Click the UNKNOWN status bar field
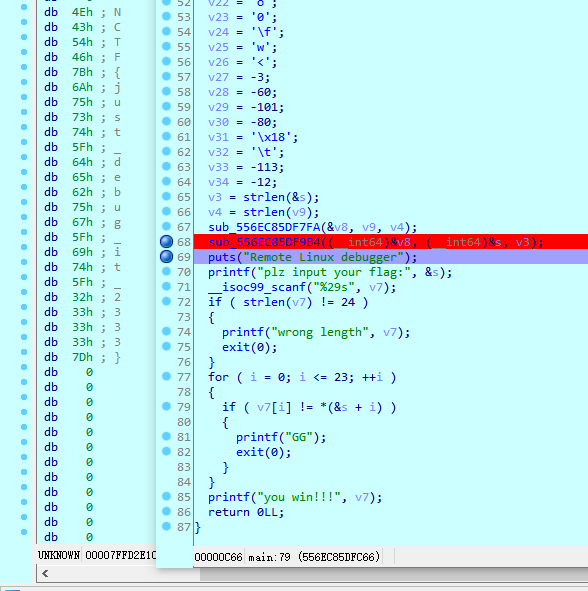The height and width of the screenshot is (591, 588). tap(59, 555)
